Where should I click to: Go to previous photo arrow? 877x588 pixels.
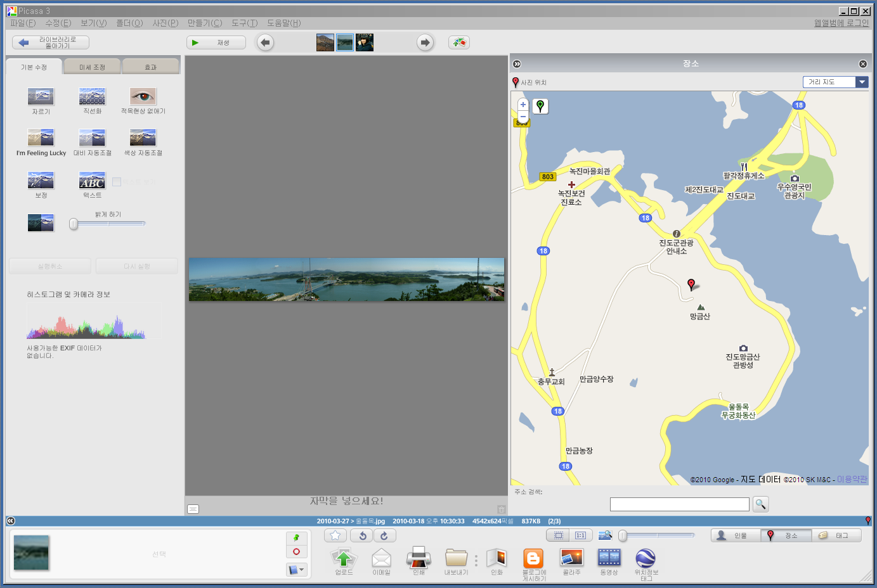[x=265, y=42]
